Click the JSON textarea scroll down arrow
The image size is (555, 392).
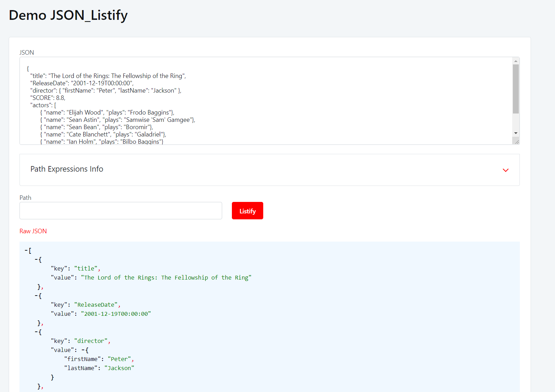point(516,133)
